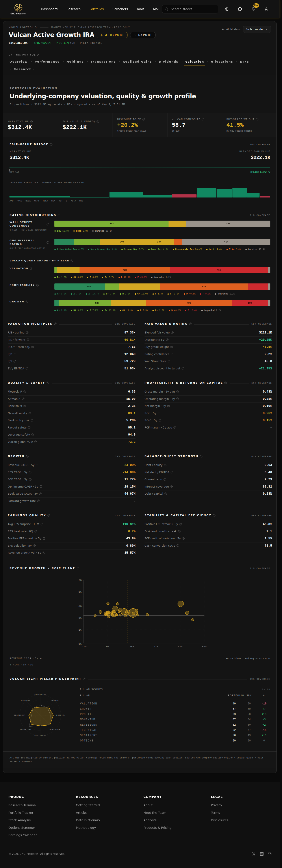282x868 pixels.
Task: Show info for Vulcan Composite card
Action: pos(203,119)
